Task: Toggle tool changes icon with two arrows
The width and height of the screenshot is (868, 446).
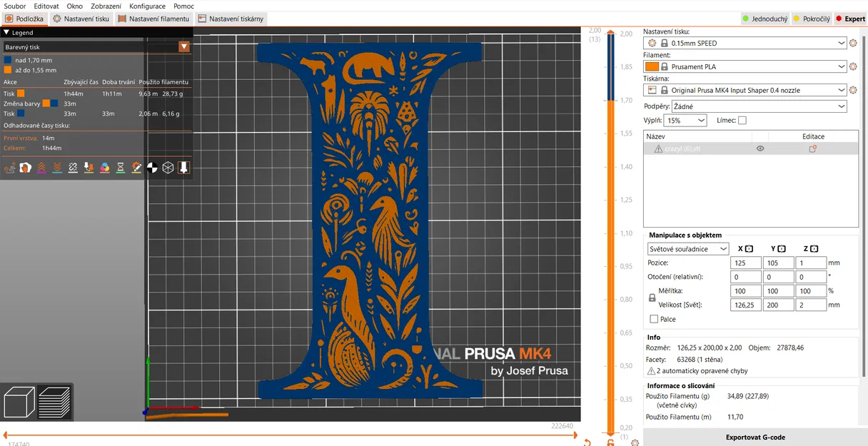Action: click(x=89, y=168)
